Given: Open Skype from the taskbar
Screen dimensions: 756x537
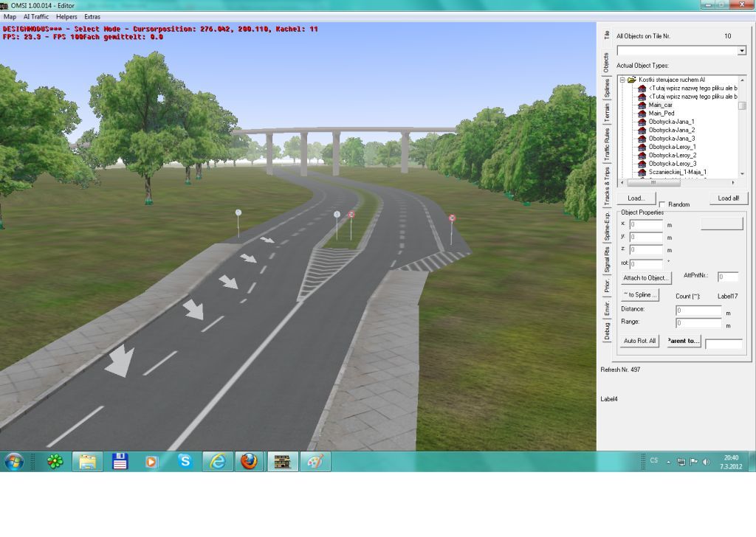Looking at the screenshot, I should 185,462.
